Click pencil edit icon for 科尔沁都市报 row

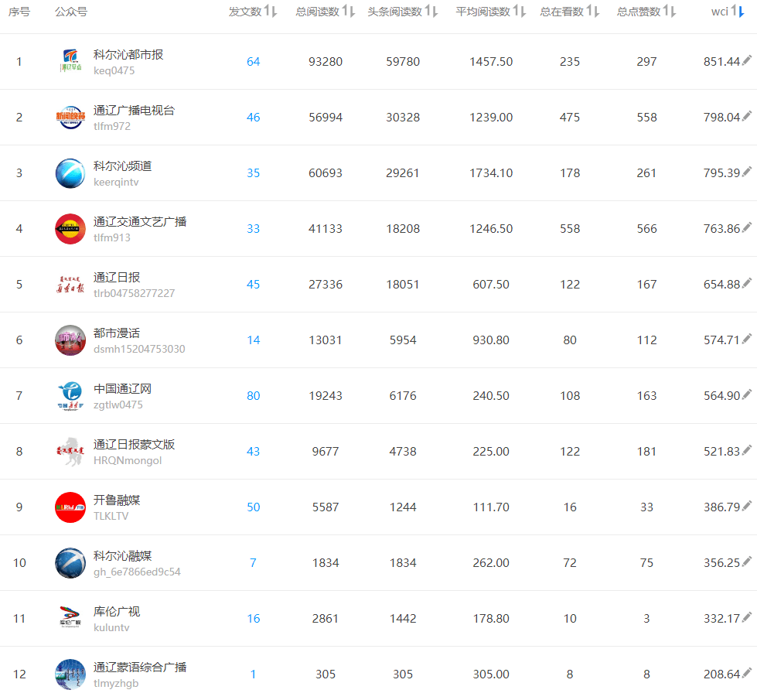click(746, 61)
